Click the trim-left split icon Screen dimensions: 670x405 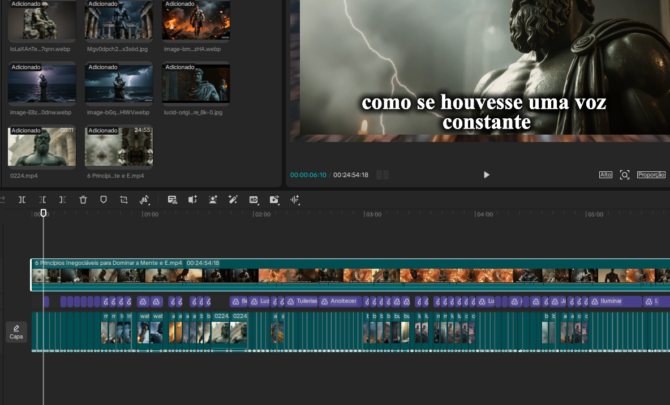point(42,200)
